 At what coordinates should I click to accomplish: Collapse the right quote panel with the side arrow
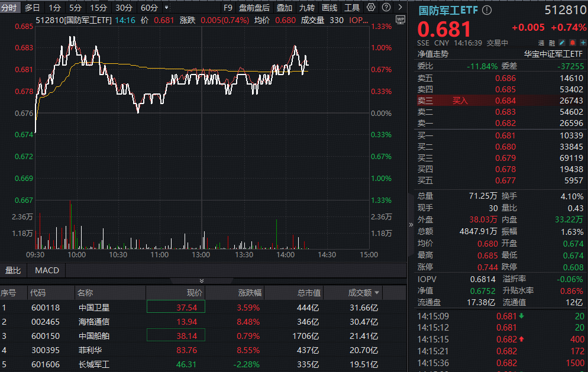[x=409, y=225]
